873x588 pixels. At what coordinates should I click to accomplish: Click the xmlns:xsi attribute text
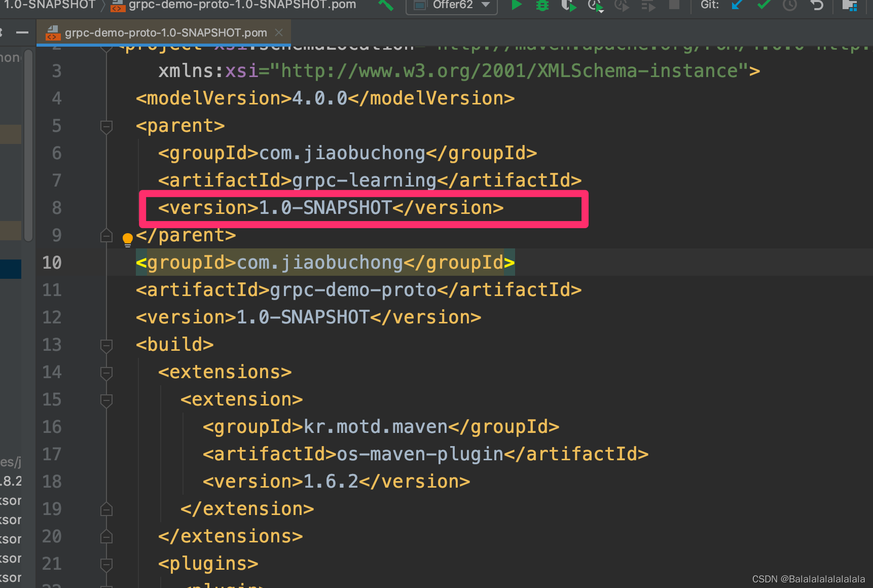pos(208,71)
